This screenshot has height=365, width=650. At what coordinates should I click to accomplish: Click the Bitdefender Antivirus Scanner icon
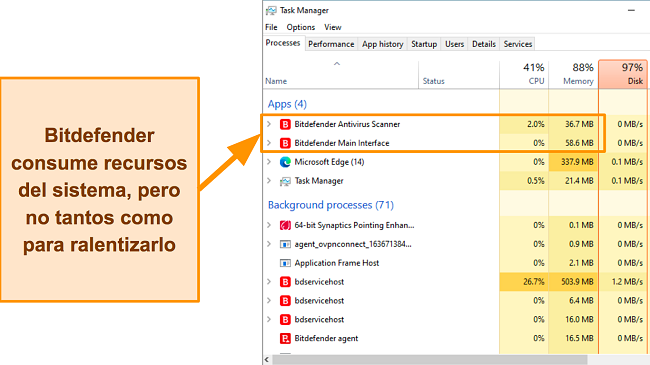[285, 124]
